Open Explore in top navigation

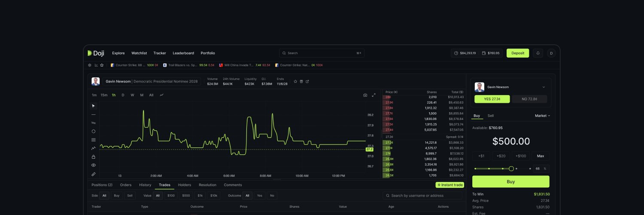[118, 53]
